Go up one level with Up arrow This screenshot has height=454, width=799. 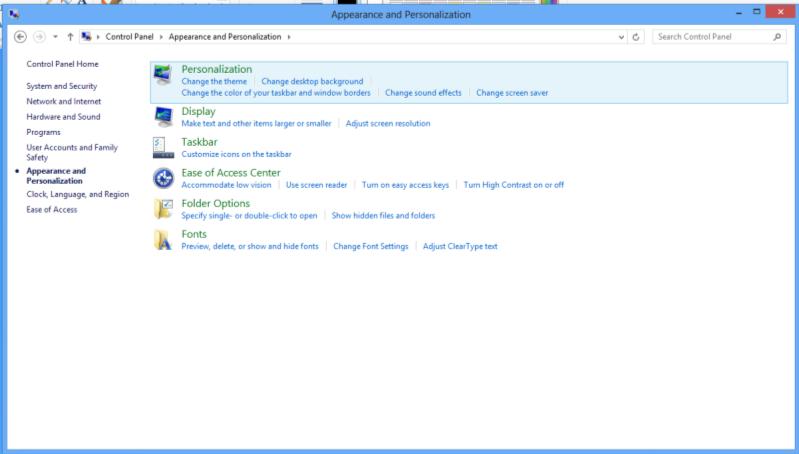coord(70,37)
